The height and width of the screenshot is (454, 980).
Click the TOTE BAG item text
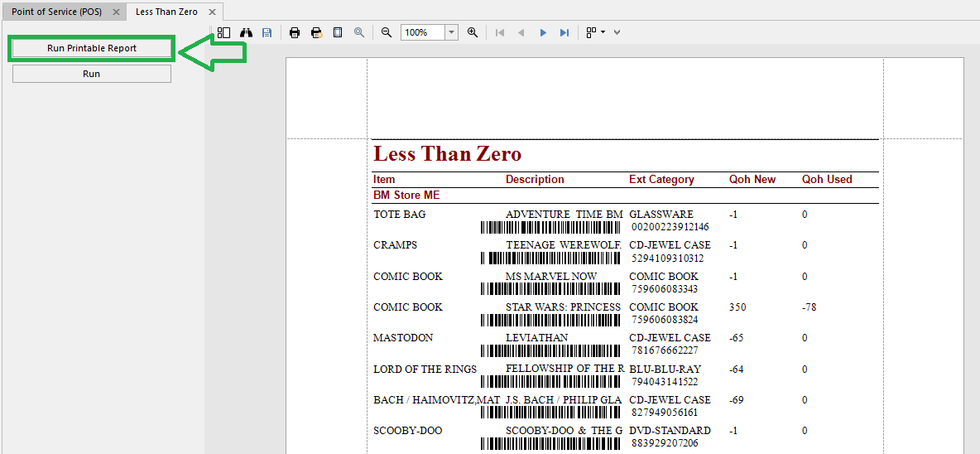(400, 215)
